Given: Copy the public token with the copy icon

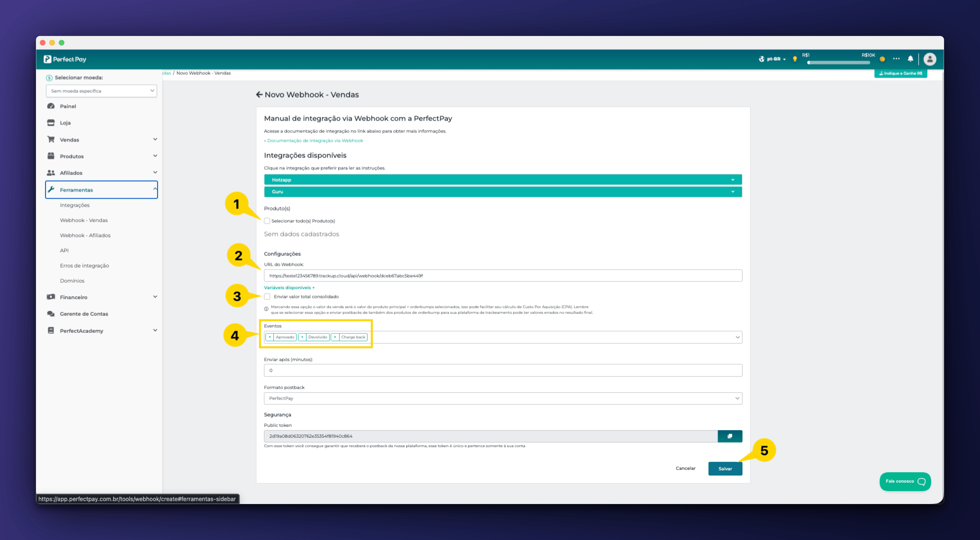Looking at the screenshot, I should pyautogui.click(x=730, y=436).
